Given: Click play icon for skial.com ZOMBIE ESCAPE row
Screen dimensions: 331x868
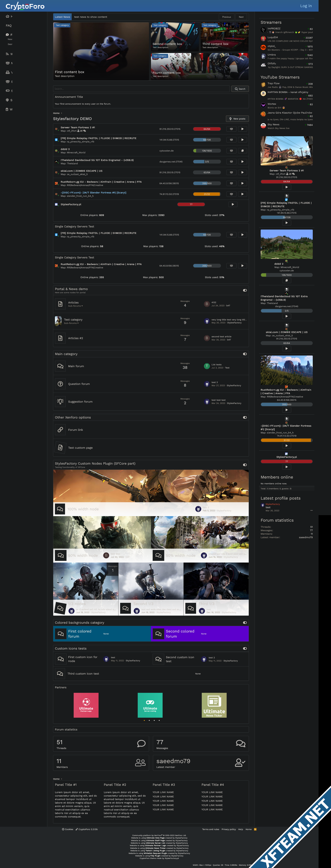Looking at the screenshot, I should pyautogui.click(x=242, y=173).
